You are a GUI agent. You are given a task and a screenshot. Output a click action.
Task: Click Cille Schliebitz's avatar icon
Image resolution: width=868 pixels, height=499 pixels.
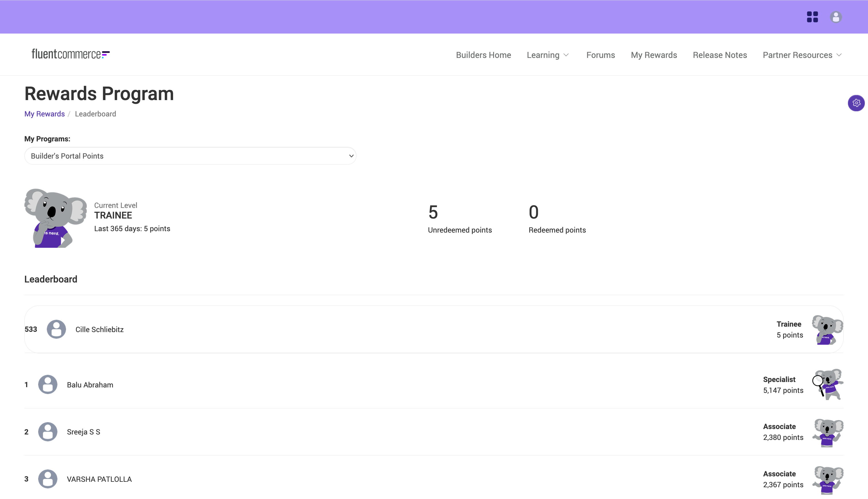pyautogui.click(x=56, y=329)
